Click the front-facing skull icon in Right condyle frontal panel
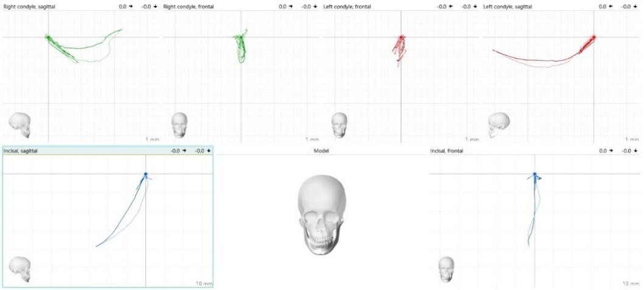Viewport: 644px width, 290px height. click(180, 124)
